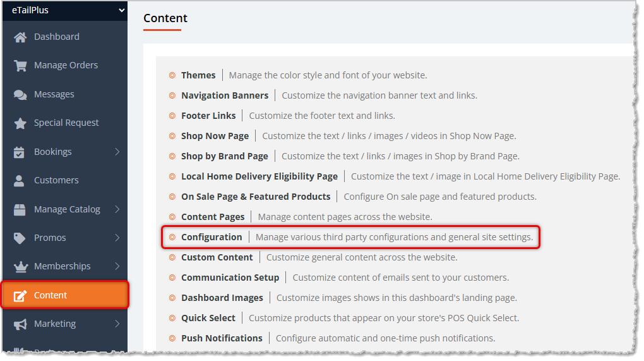Expand the Promos submenu chevron
The width and height of the screenshot is (644, 361).
pyautogui.click(x=117, y=238)
